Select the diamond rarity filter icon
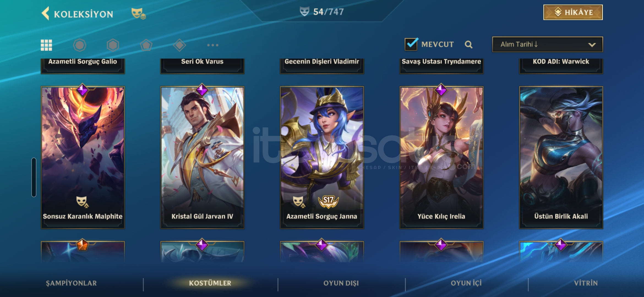The height and width of the screenshot is (297, 644). (179, 45)
